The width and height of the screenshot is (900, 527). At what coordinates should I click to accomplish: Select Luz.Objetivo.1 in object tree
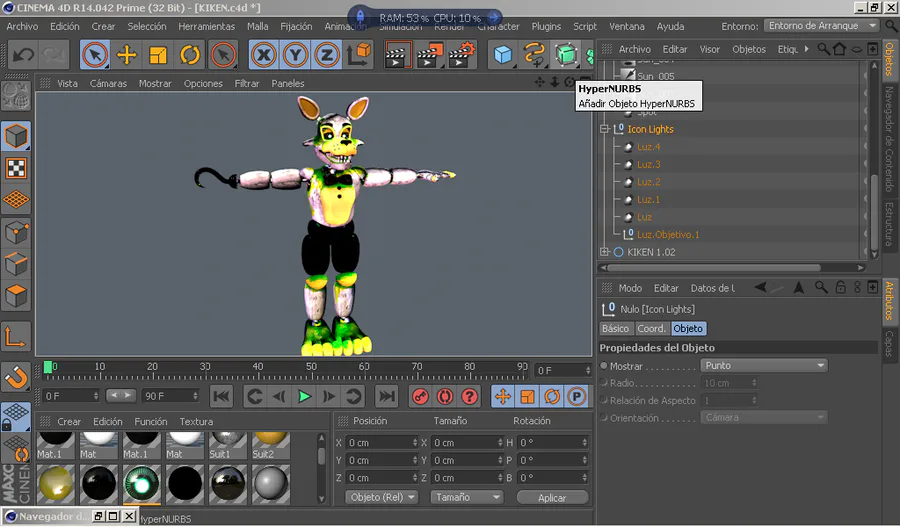668,235
